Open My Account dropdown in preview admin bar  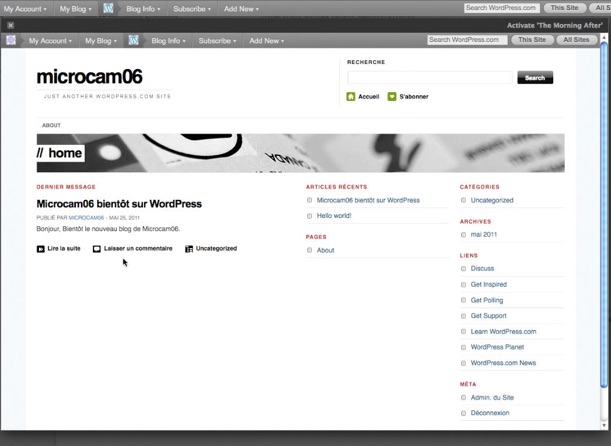click(x=50, y=41)
